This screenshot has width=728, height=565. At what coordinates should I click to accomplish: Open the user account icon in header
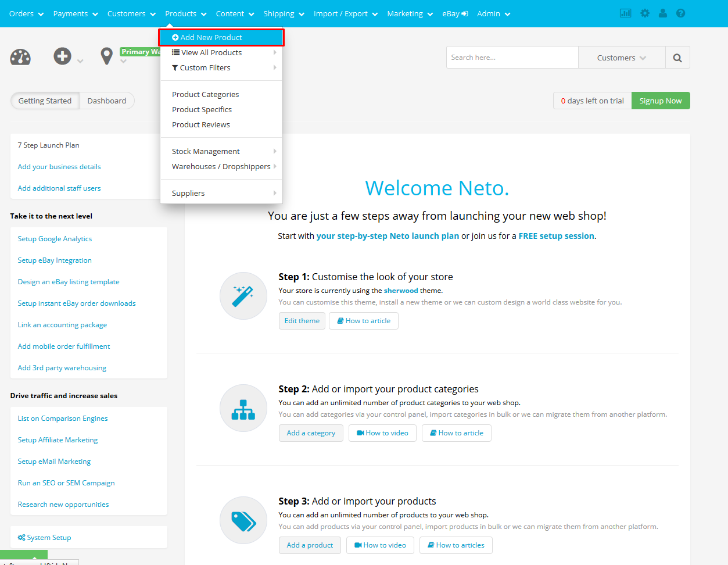tap(663, 13)
